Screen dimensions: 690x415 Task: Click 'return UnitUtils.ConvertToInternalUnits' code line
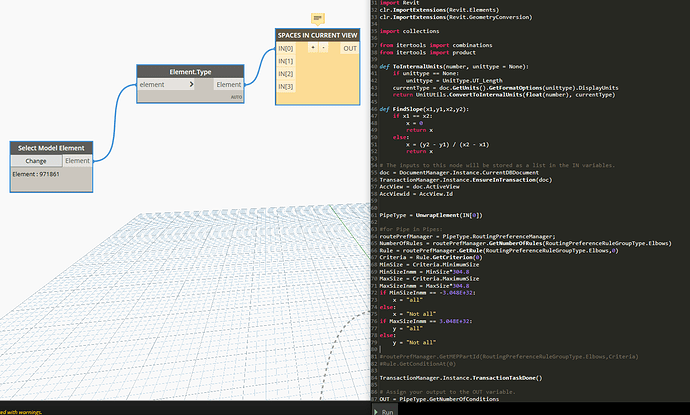point(504,95)
